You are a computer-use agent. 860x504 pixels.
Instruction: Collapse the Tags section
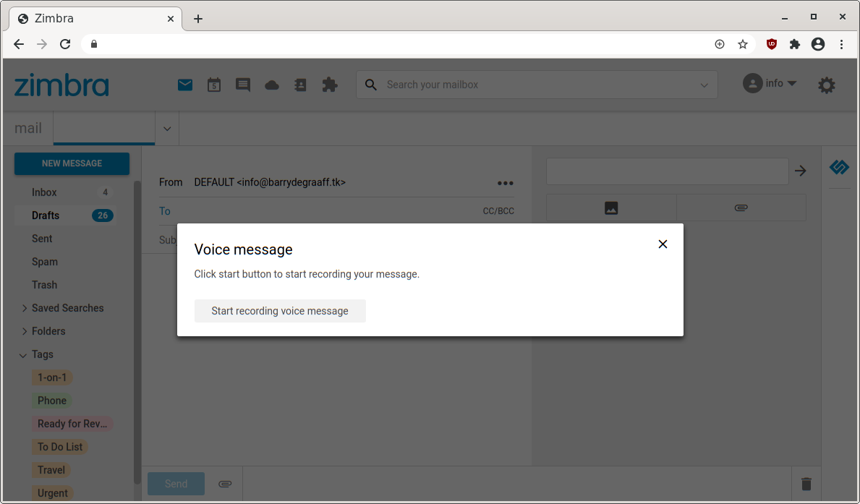click(x=23, y=355)
